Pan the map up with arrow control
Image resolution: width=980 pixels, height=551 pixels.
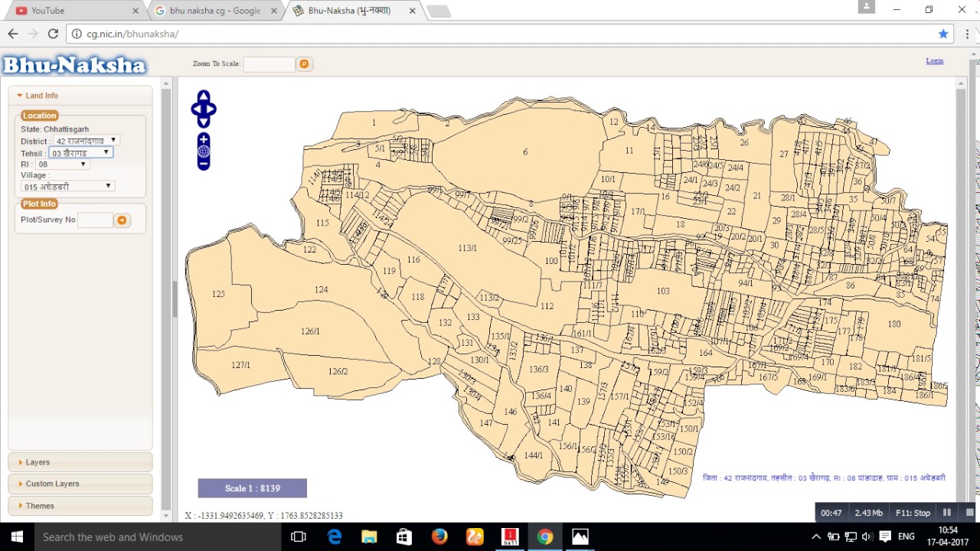tap(204, 96)
